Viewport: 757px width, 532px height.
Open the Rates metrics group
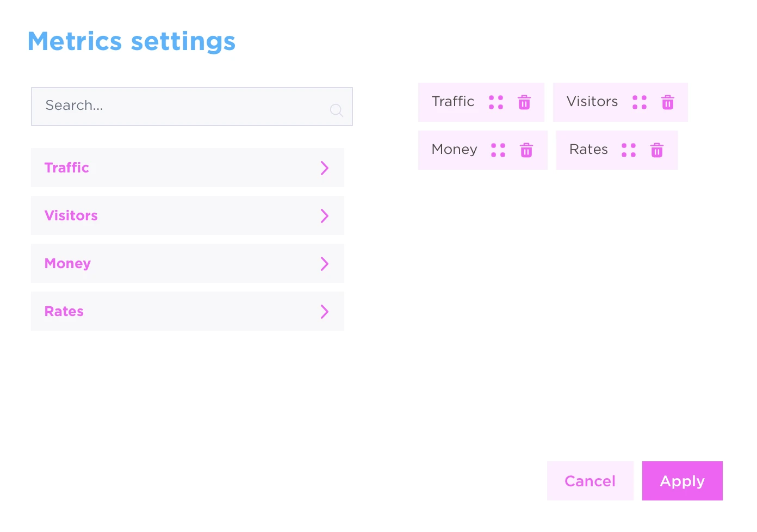[188, 311]
